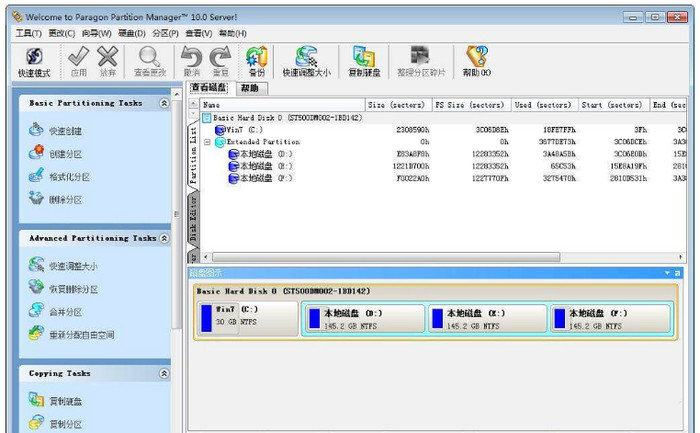Image resolution: width=700 pixels, height=433 pixels.
Task: Click 整理分区碎片 defragment icon in toolbar
Action: (420, 62)
